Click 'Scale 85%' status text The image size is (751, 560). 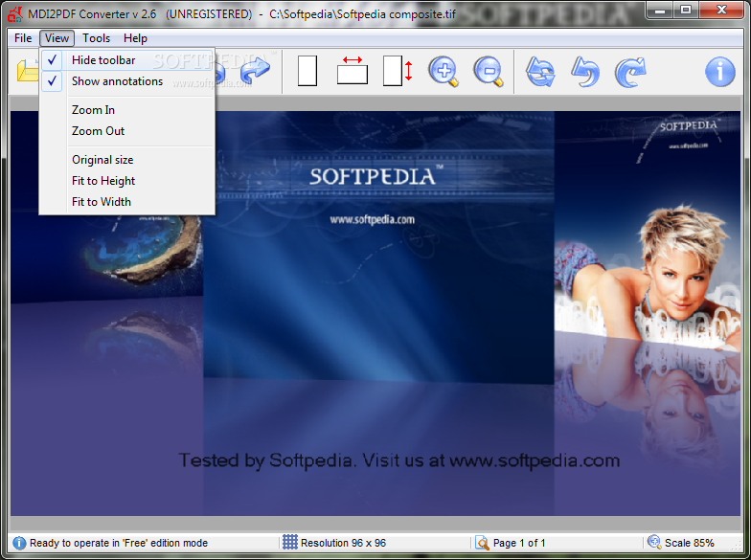690,543
